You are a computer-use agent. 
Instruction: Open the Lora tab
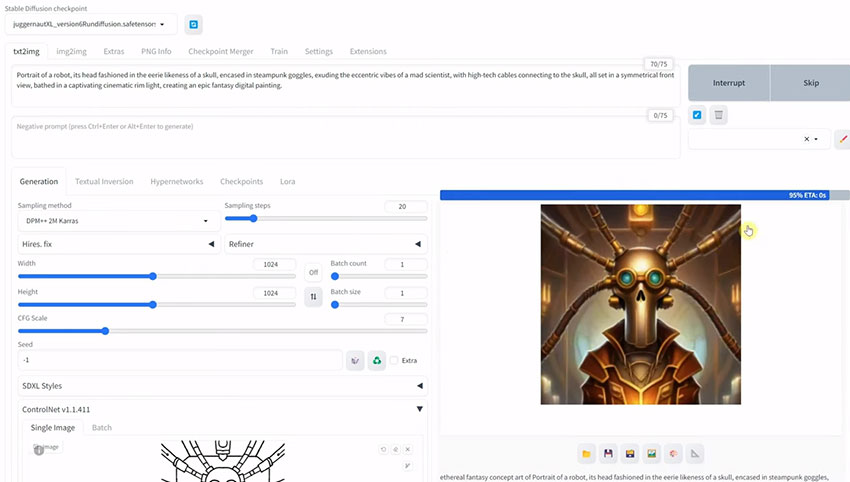[288, 182]
